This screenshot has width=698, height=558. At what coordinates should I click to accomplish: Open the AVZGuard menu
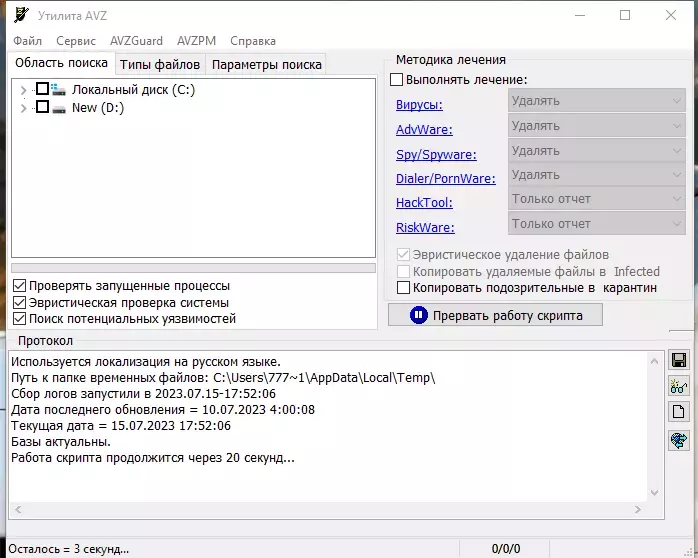(136, 41)
